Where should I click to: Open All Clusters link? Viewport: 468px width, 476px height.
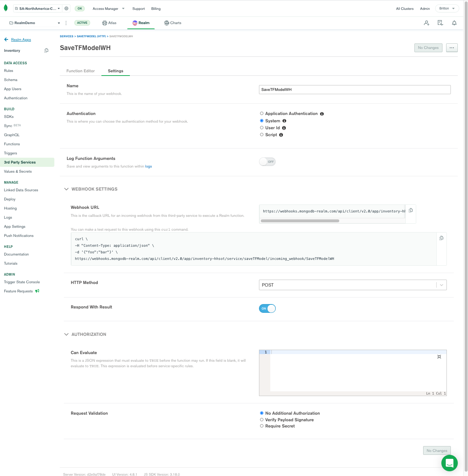point(405,9)
